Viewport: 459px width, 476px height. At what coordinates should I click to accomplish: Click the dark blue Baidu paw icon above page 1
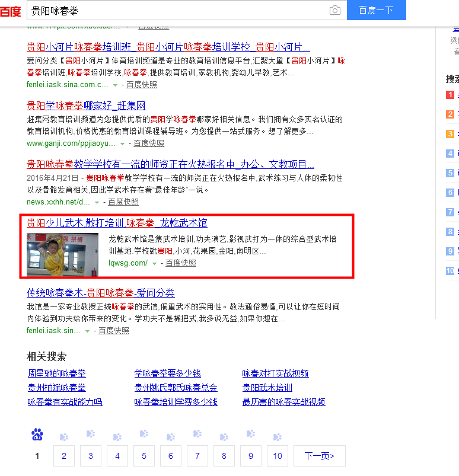coord(37,435)
